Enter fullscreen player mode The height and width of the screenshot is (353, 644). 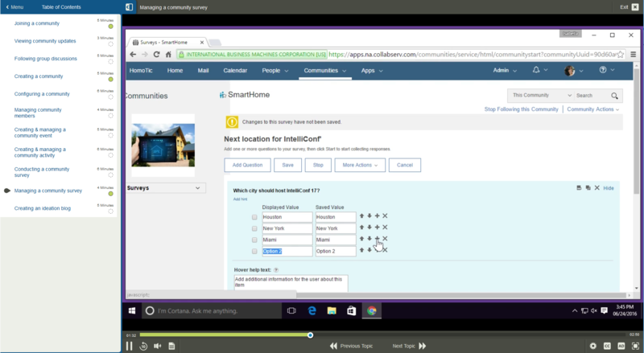(635, 346)
